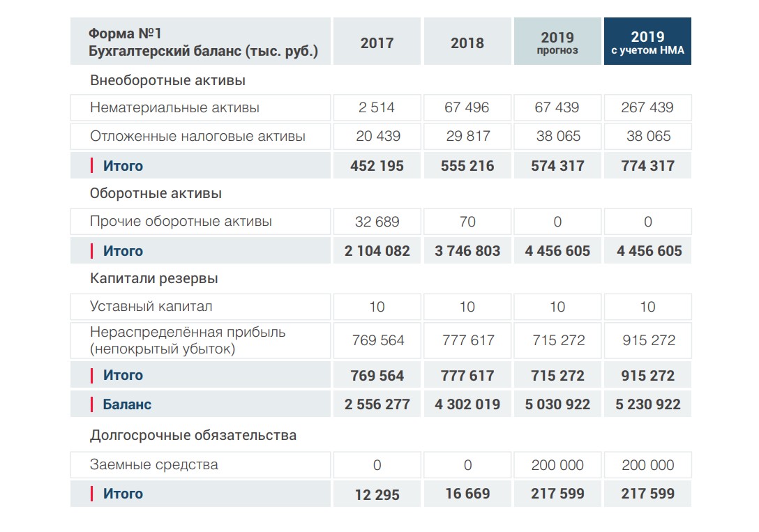This screenshot has width=759, height=532.
Task: Select the "Долгосрочные обязательства" section heading
Action: 193,436
